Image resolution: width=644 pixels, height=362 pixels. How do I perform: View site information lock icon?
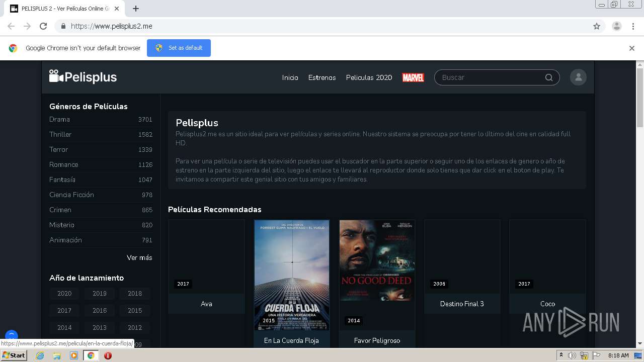[63, 26]
